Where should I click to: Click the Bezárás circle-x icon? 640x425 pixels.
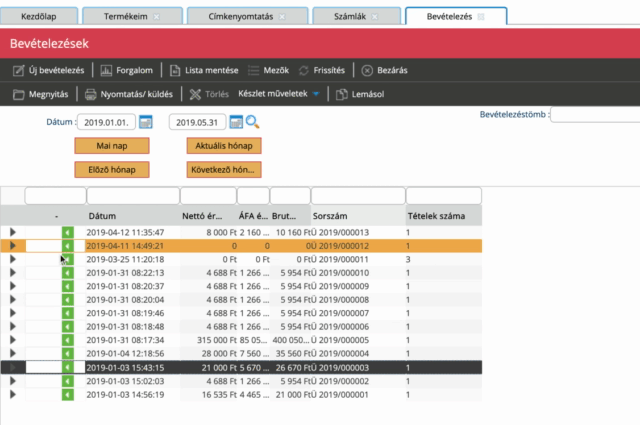367,71
